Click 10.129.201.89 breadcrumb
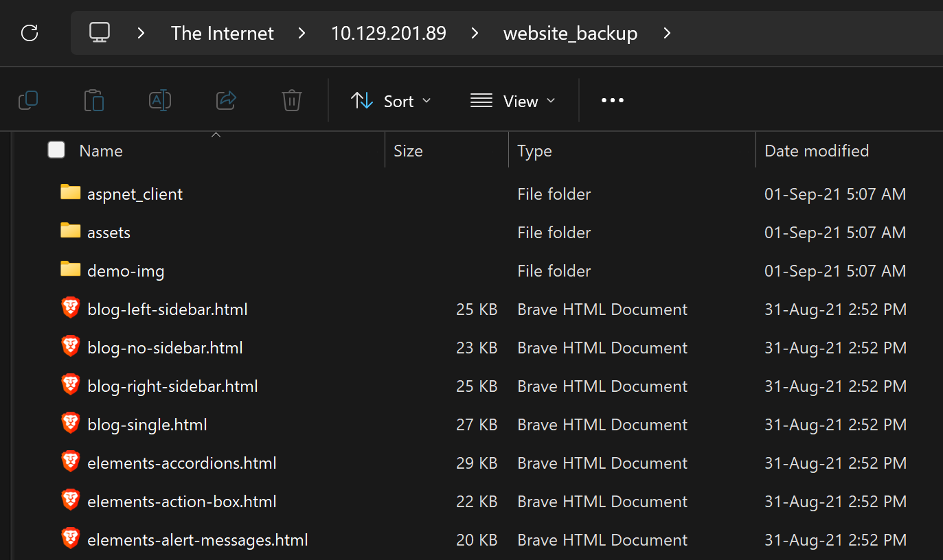Viewport: 943px width, 560px height. click(389, 33)
